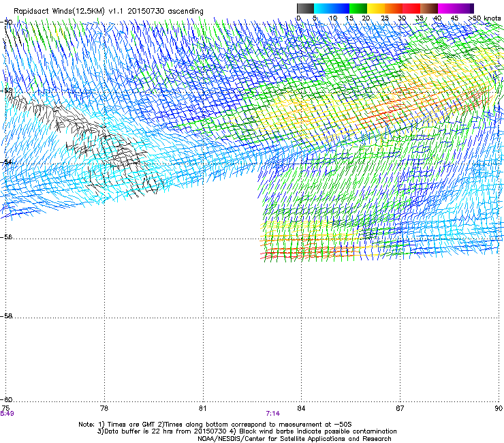Click the blue 10-15 knots legend segment
The height and width of the screenshot is (443, 504).
point(341,8)
